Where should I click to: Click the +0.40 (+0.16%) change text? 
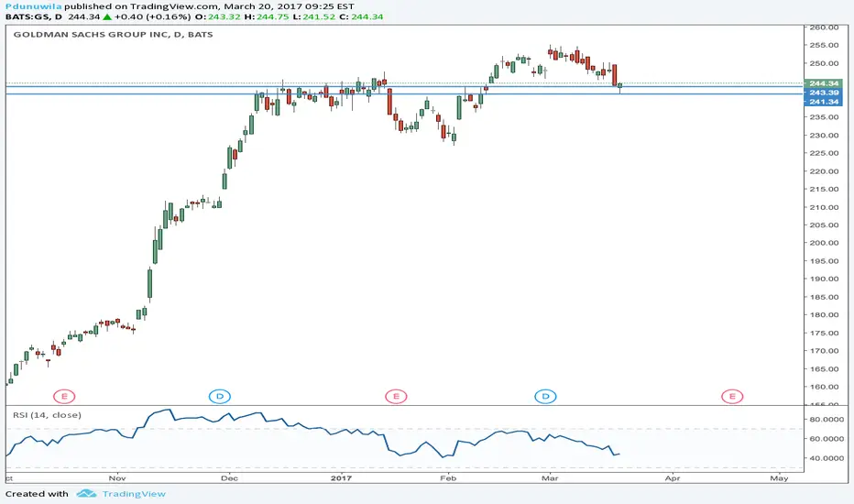tap(152, 16)
